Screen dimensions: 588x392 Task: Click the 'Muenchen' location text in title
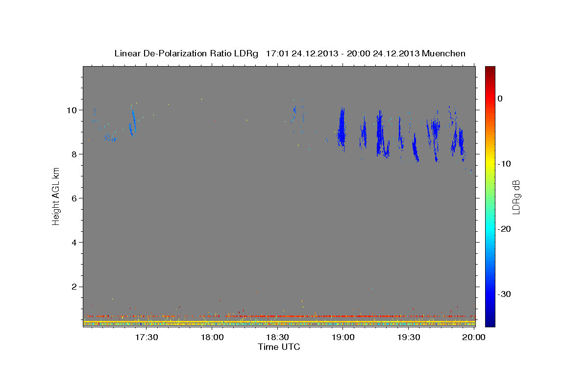[x=444, y=53]
